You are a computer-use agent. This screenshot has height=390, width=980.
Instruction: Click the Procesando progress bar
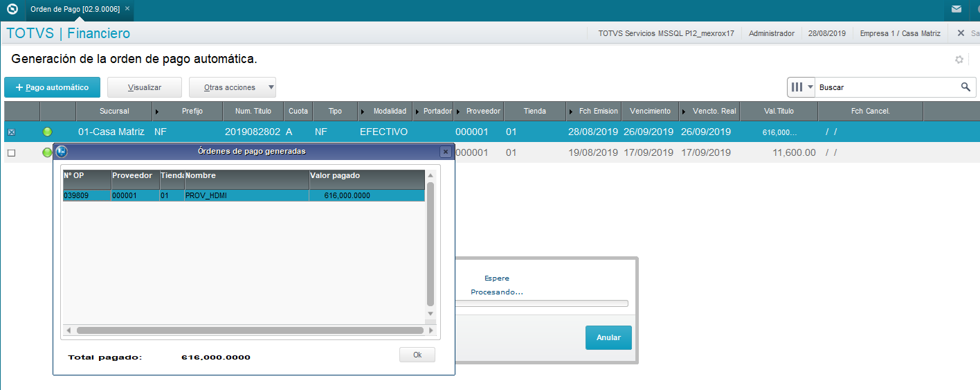click(x=542, y=303)
